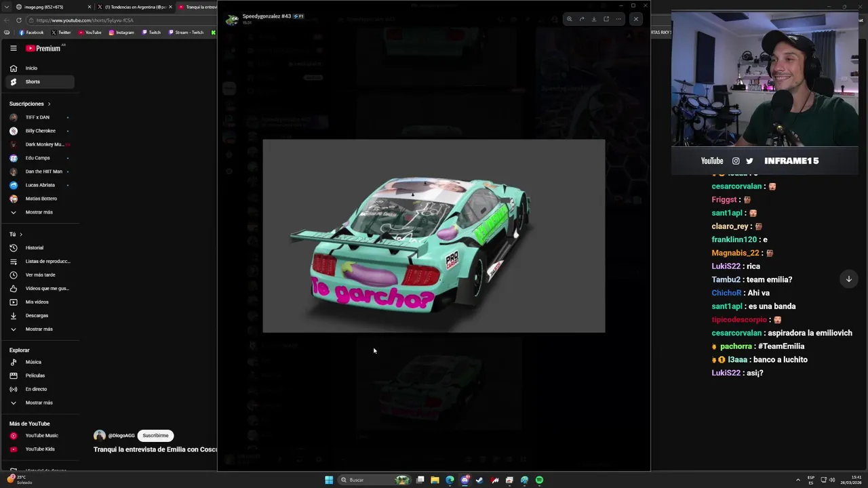Open the Twitch bookmark
Viewport: 868px width, 488px height.
151,33
